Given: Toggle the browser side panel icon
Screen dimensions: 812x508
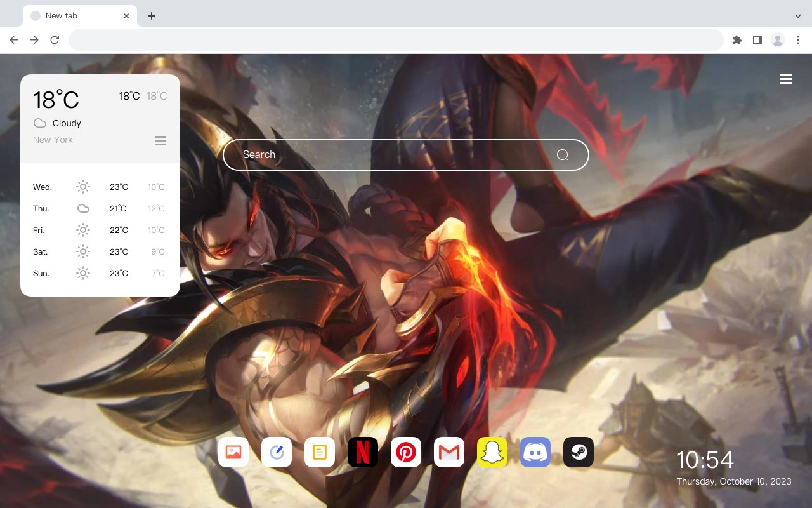Looking at the screenshot, I should (757, 40).
